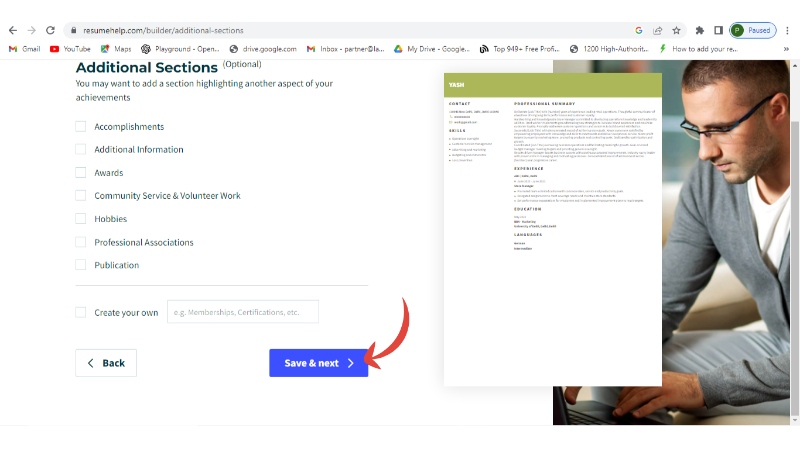Check the Accomplishments checkbox
Image resolution: width=800 pixels, height=449 pixels.
81,127
